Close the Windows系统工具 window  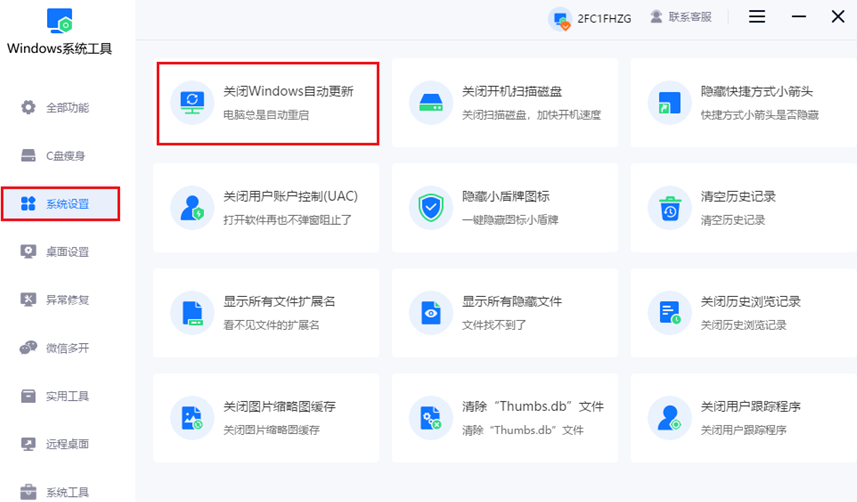click(838, 17)
